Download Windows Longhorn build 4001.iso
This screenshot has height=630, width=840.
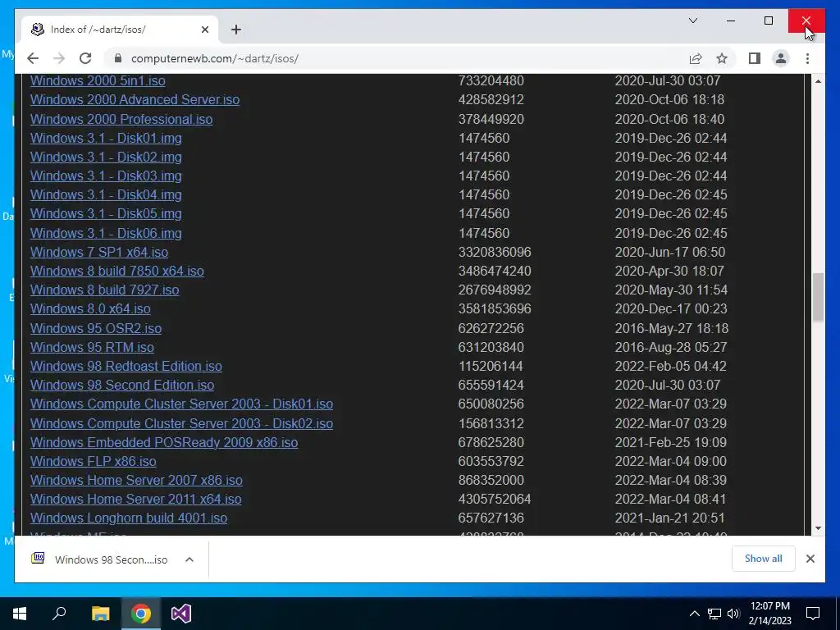[129, 518]
